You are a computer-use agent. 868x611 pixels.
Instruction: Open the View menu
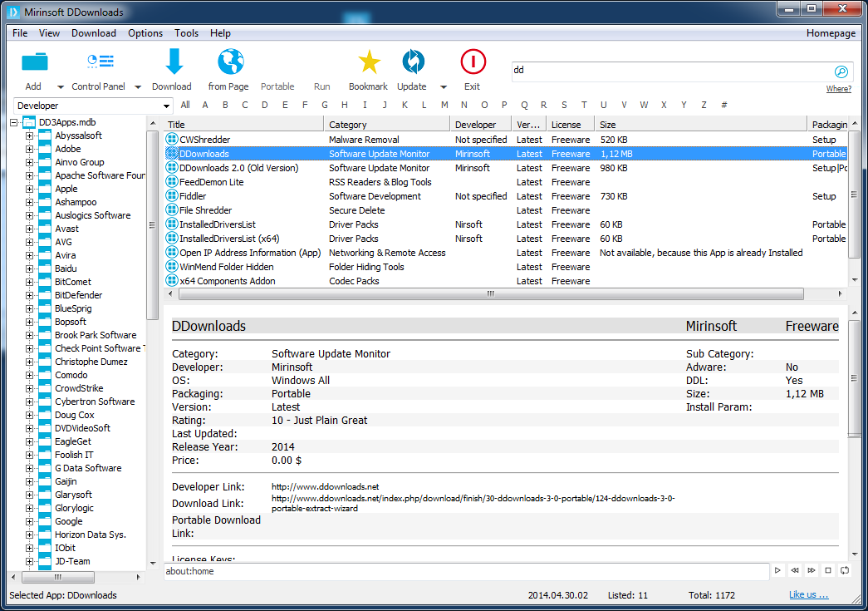click(x=49, y=33)
